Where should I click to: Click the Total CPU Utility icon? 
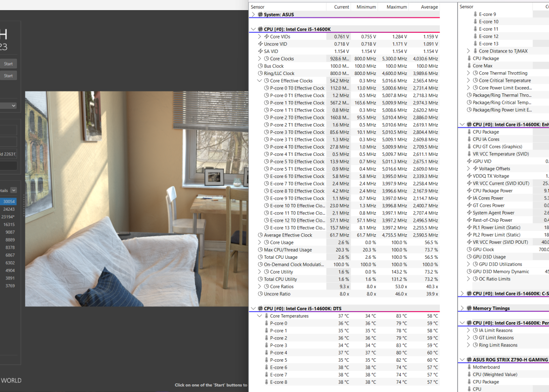point(260,279)
